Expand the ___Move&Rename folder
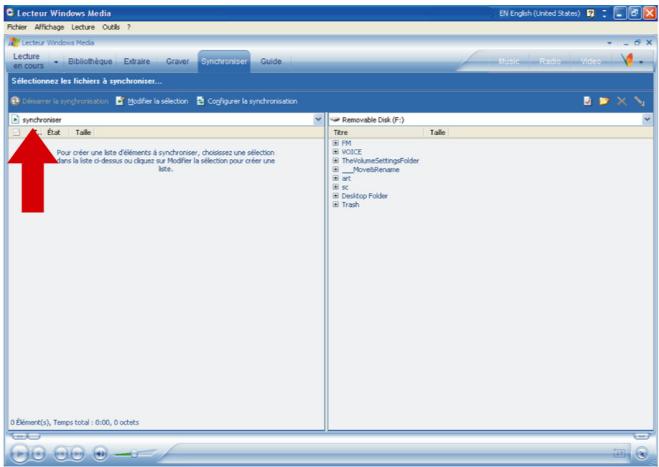The width and height of the screenshot is (659, 467). pyautogui.click(x=336, y=169)
